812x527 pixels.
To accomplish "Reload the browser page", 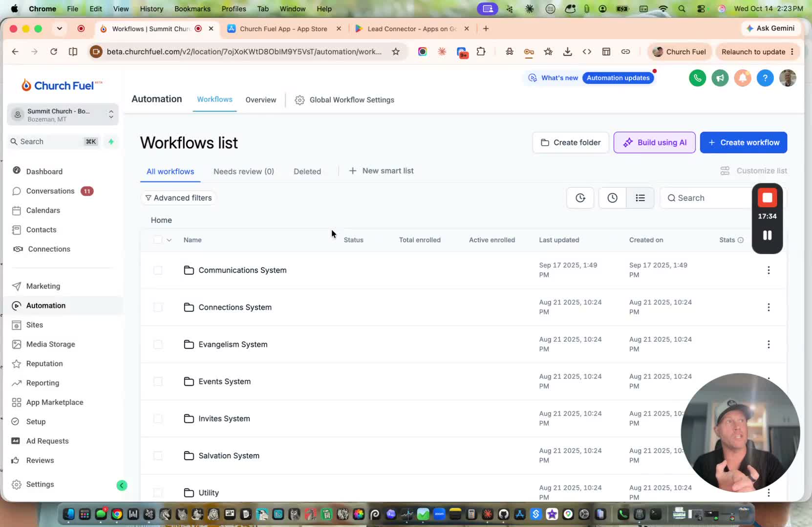I will pyautogui.click(x=54, y=52).
